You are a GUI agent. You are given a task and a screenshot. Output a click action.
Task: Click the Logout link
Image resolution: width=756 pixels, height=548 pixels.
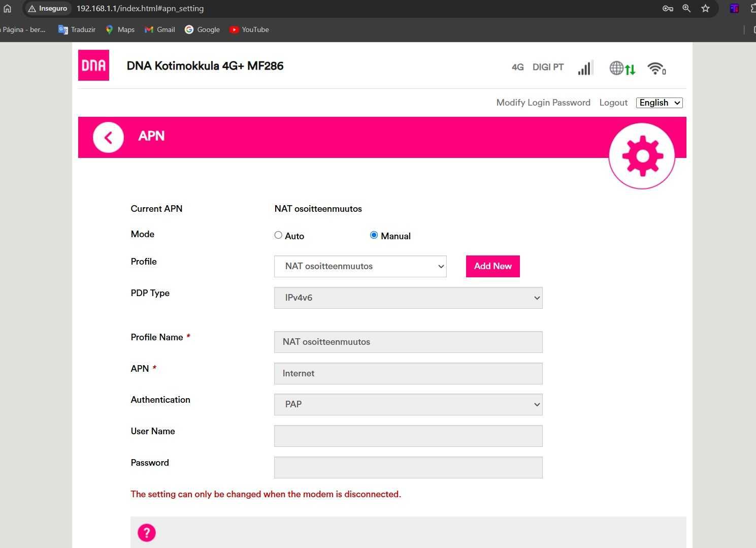pos(613,103)
